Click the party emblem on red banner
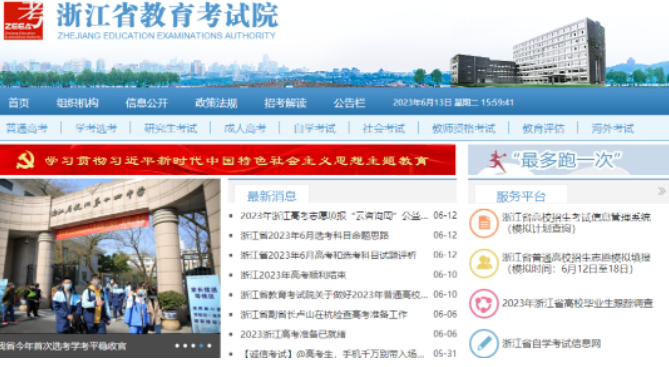This screenshot has height=367, width=669. (26, 160)
